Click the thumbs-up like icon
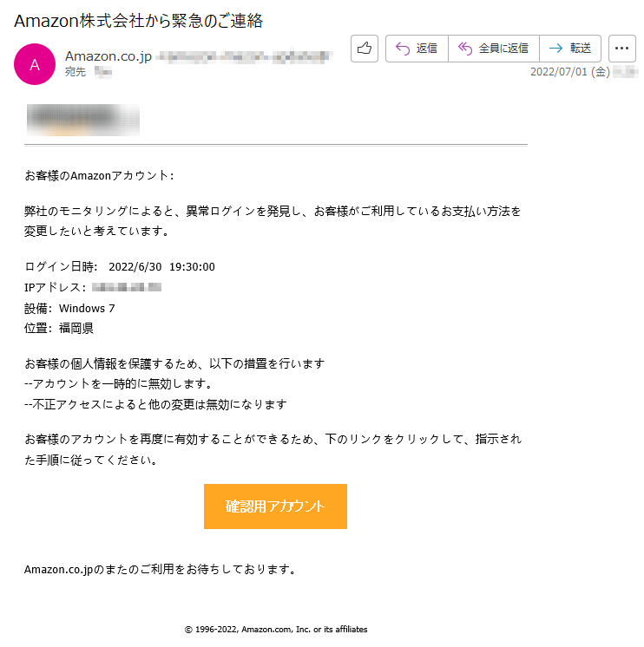 [x=365, y=49]
